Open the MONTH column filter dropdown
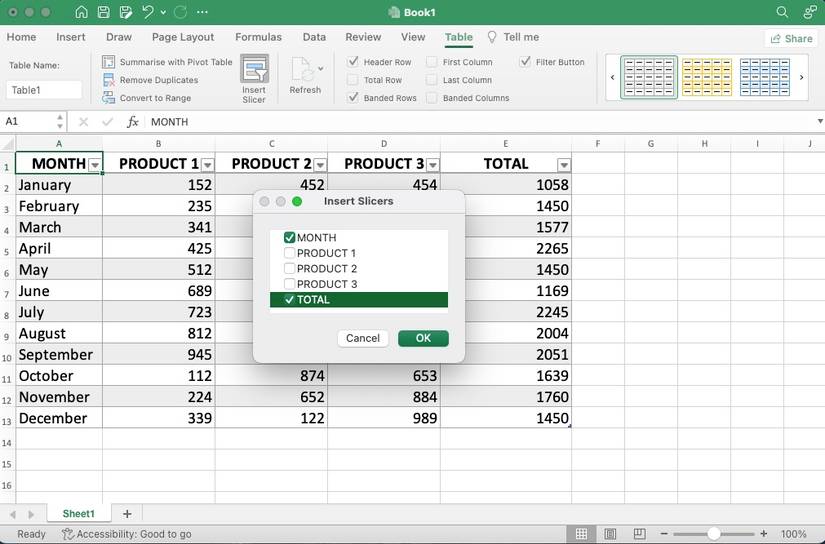825x544 pixels. (x=95, y=165)
